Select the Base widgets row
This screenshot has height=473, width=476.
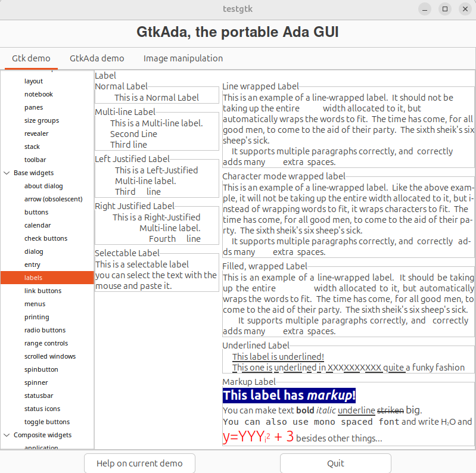click(x=47, y=173)
